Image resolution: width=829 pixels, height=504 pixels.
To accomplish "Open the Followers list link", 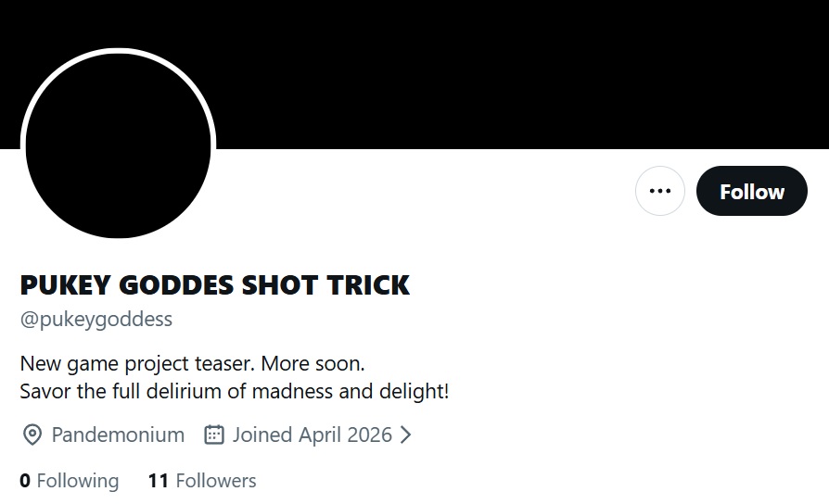I will coord(202,481).
